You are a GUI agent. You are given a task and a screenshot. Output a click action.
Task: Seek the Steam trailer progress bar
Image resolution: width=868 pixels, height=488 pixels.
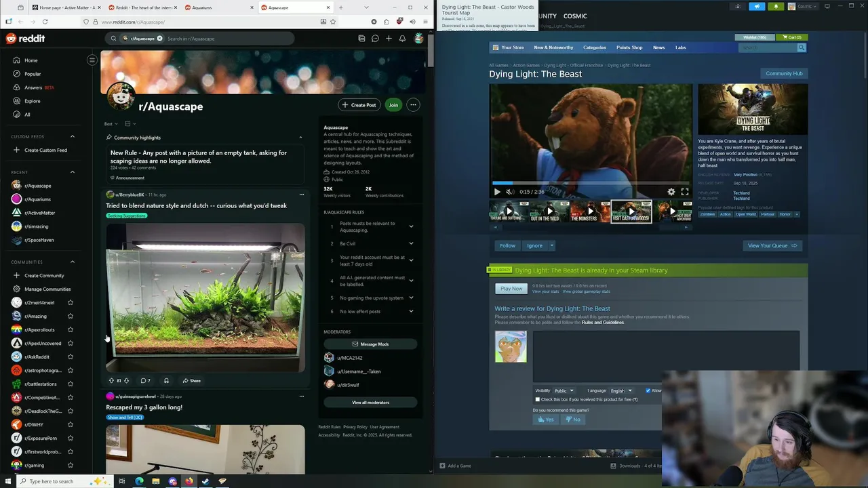coord(591,183)
